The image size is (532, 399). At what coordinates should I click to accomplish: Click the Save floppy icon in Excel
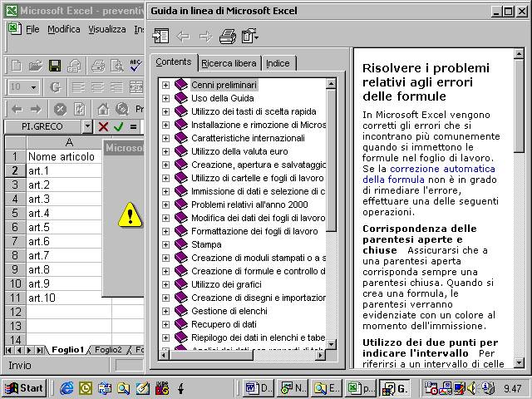(55, 66)
